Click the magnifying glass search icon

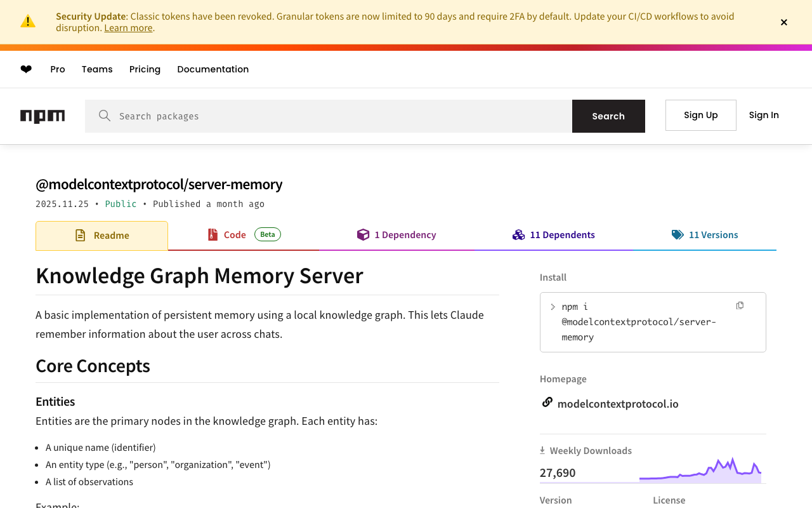pyautogui.click(x=105, y=116)
